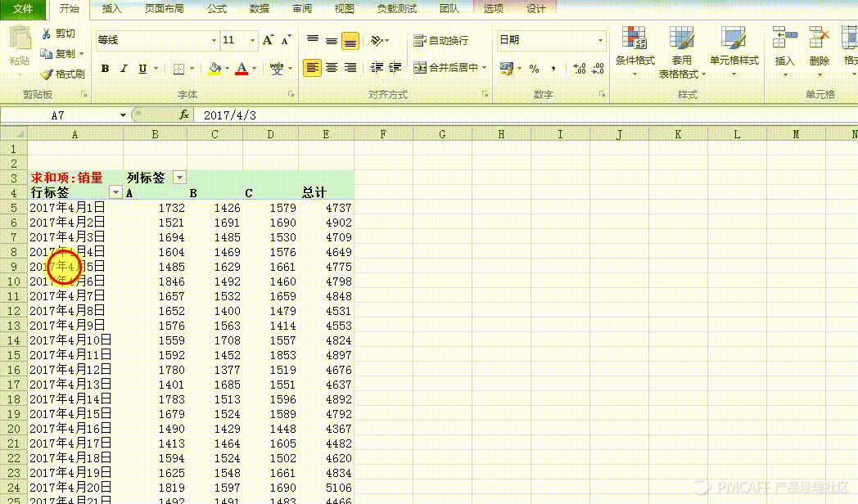Select the Format Painter (格式刷) tool

pos(47,74)
